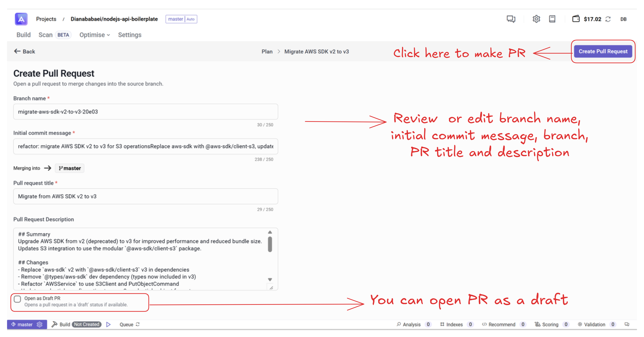Viewport: 644px width, 337px height.
Task: Open the Settings tab
Action: [x=129, y=35]
